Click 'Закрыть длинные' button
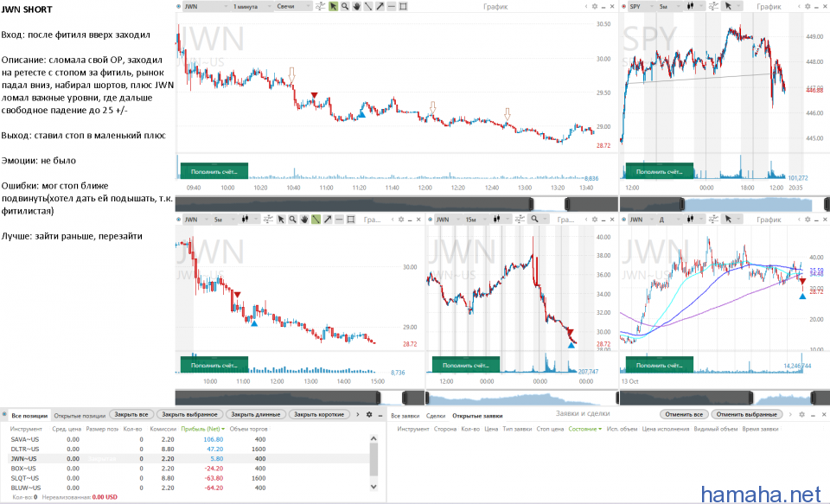 point(256,415)
